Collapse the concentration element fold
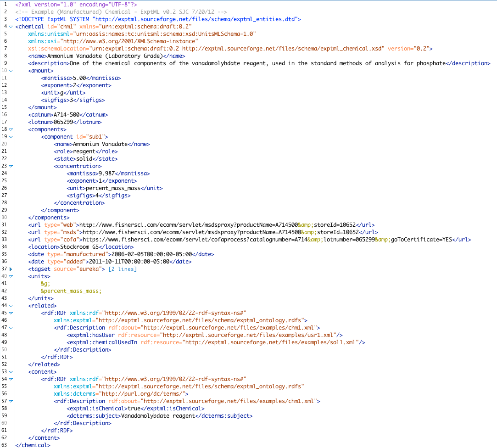 [x=11, y=166]
